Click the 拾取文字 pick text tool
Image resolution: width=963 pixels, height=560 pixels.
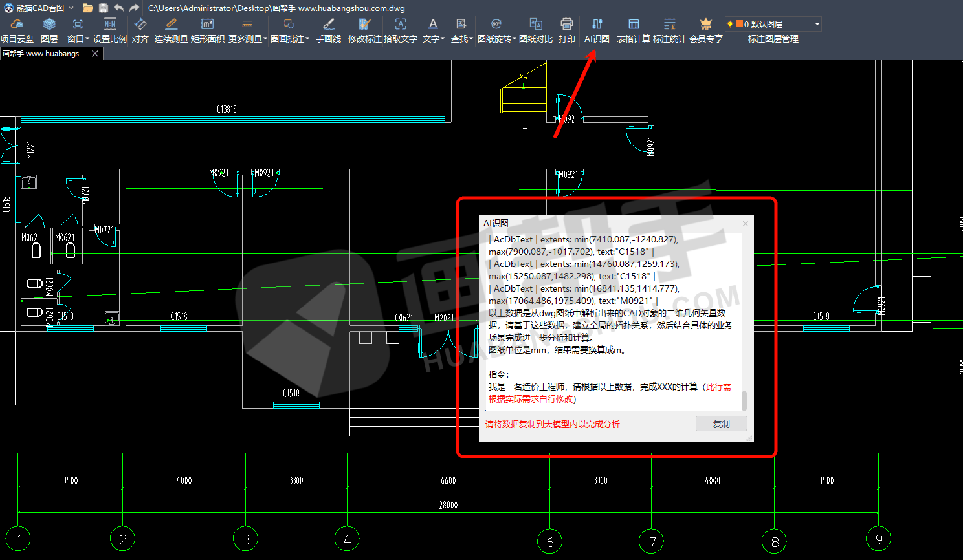click(x=400, y=30)
